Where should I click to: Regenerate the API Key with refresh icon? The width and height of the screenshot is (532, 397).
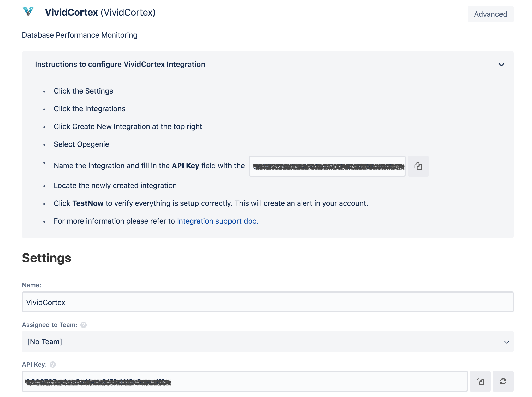[503, 381]
